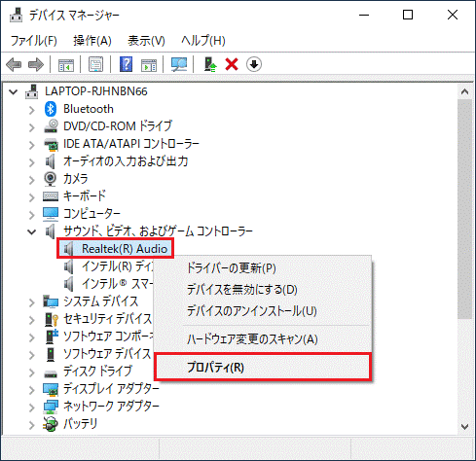
Task: Click the コンピューター monitor icon
Action: (51, 214)
